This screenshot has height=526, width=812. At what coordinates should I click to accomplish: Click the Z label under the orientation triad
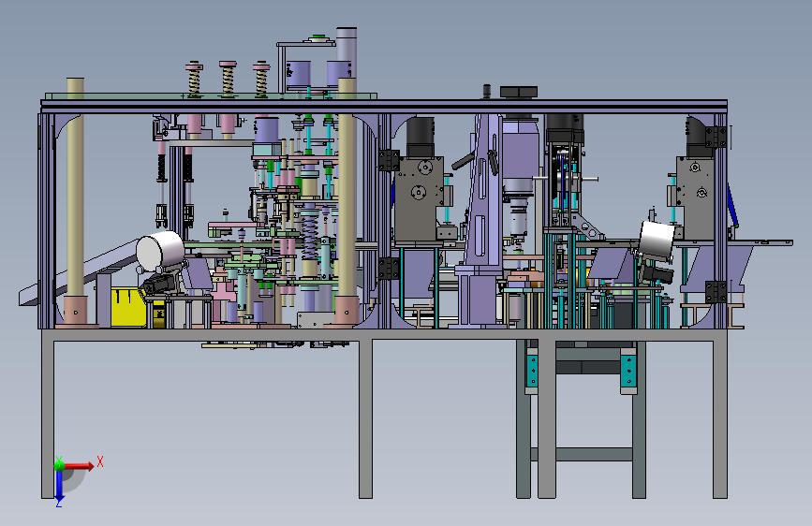click(x=58, y=504)
